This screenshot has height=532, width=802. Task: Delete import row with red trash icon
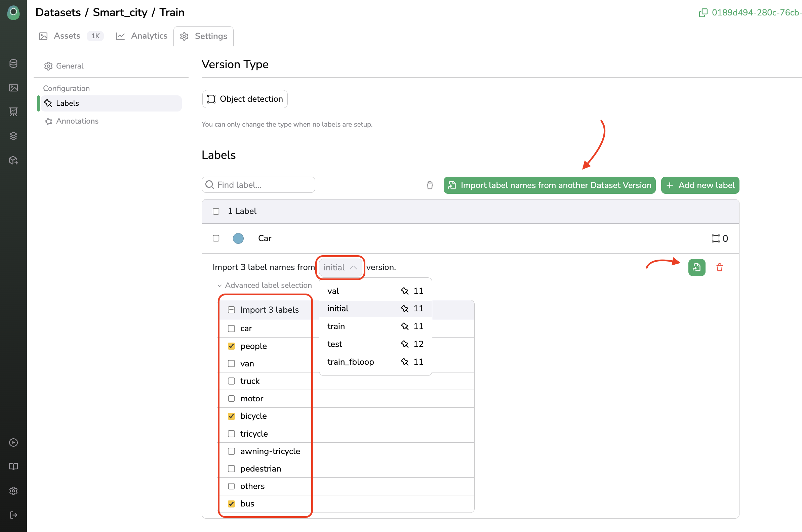[720, 267]
